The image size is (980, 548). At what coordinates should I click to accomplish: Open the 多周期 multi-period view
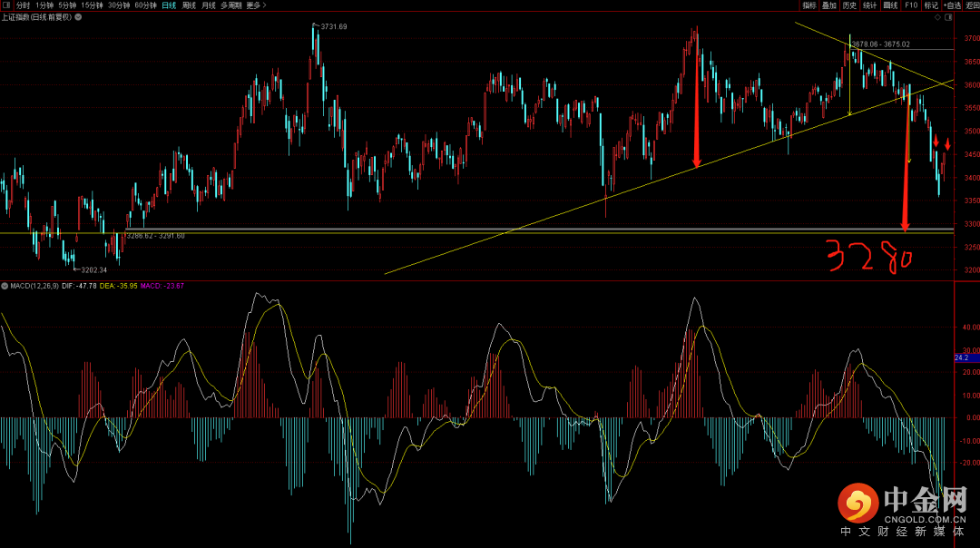[231, 5]
